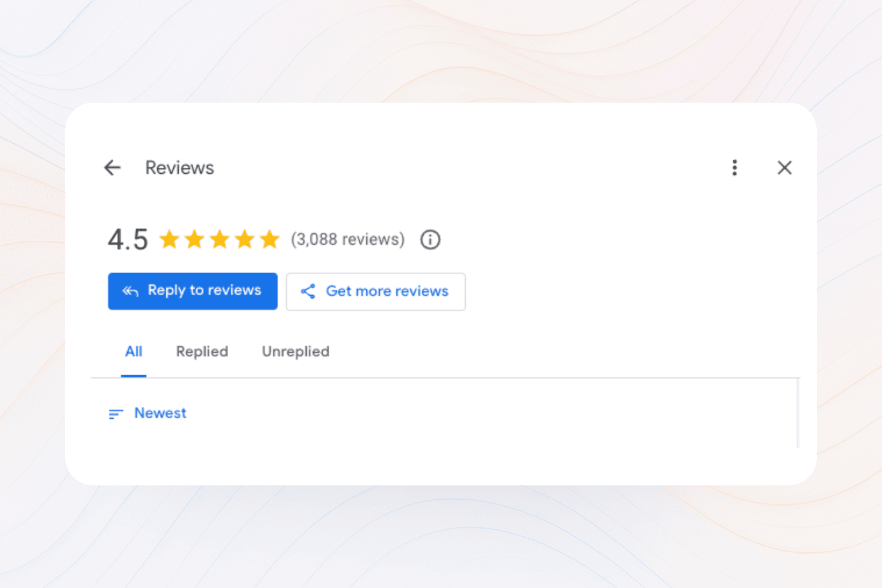Click the Reviews panel heading
The image size is (882, 588).
pyautogui.click(x=180, y=167)
